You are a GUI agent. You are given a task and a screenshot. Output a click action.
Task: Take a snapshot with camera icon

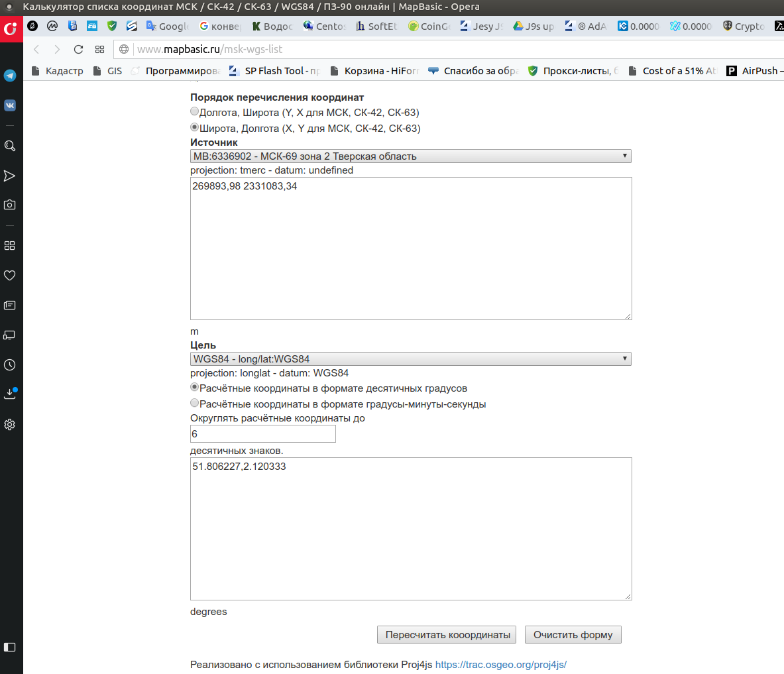click(10, 205)
